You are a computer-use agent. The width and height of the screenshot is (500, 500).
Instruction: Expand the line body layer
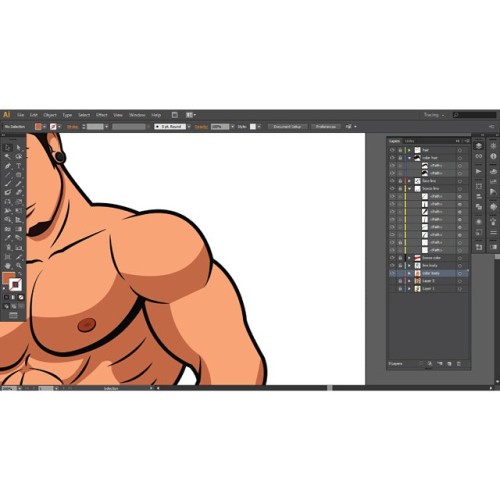pyautogui.click(x=410, y=266)
